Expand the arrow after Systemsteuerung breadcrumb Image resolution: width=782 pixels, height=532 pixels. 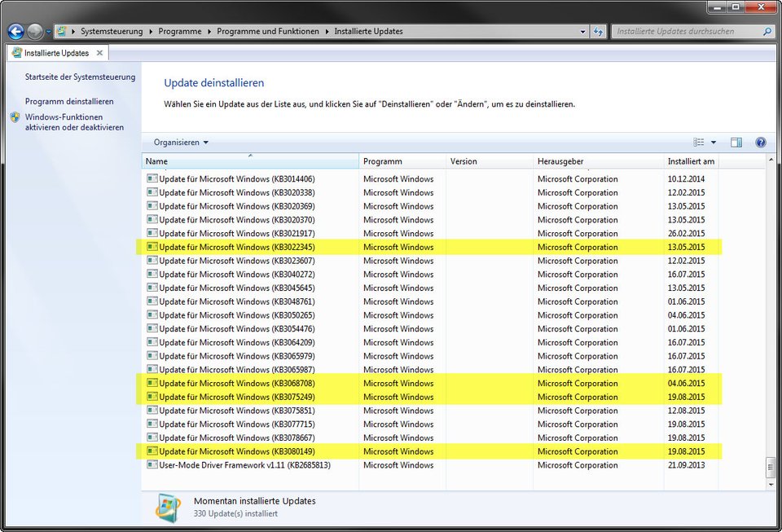(151, 32)
